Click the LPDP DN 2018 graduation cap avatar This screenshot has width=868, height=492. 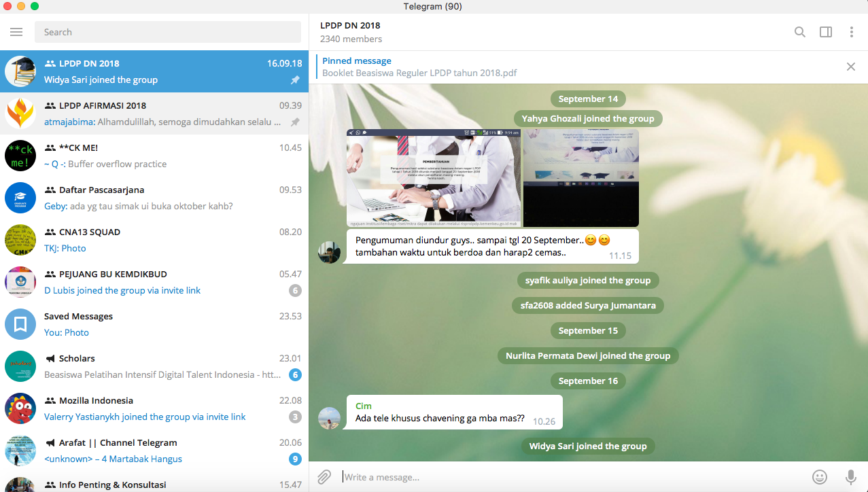(20, 71)
